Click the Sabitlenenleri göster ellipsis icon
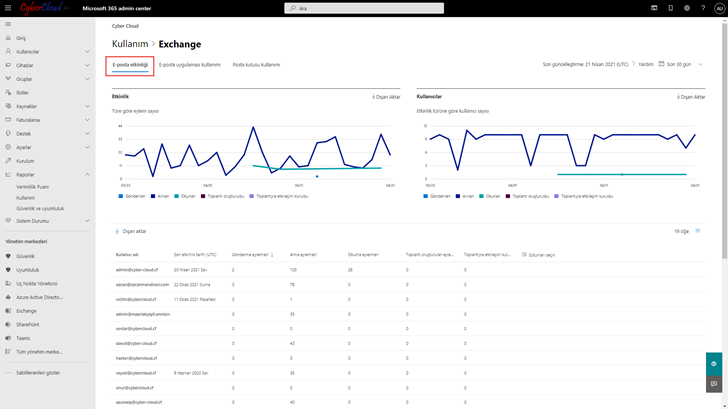 coord(8,372)
